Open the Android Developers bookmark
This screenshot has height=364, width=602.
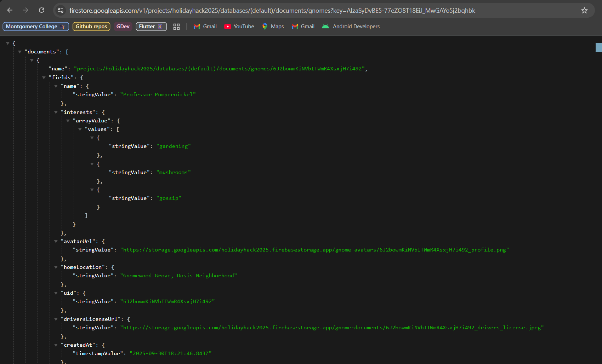[x=351, y=27]
